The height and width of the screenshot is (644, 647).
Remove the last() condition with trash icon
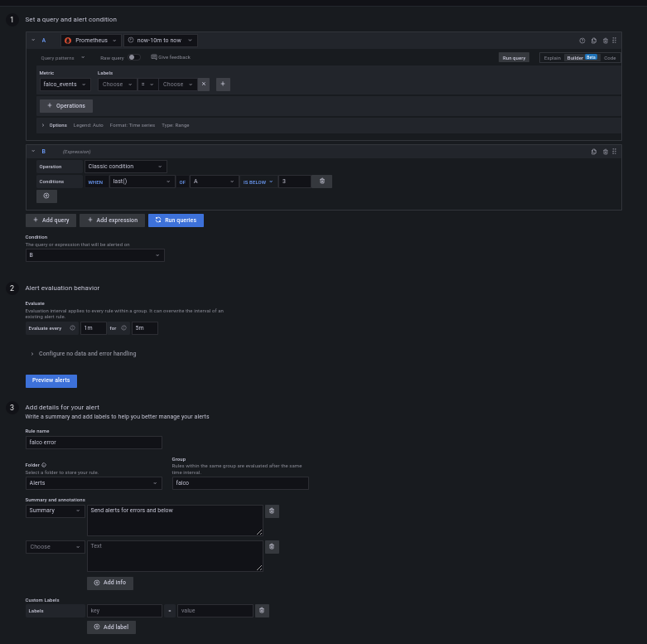pyautogui.click(x=322, y=182)
